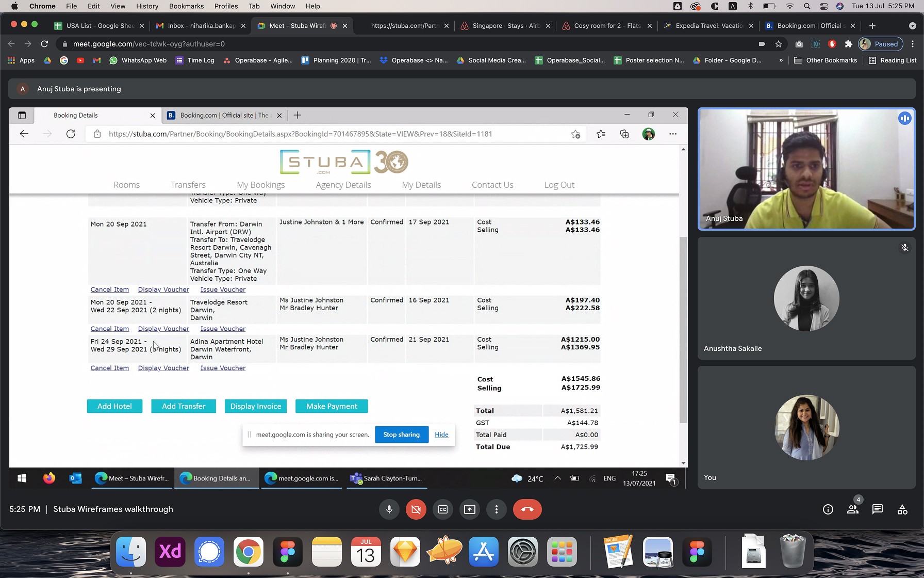Open Chrome Extensions puzzle icon
924x578 pixels.
tap(849, 44)
